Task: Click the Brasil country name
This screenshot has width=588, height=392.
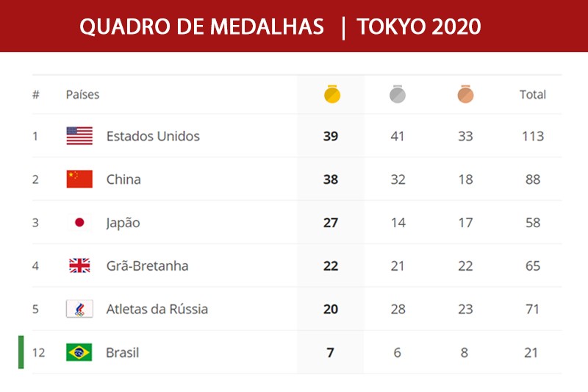Action: click(x=122, y=352)
